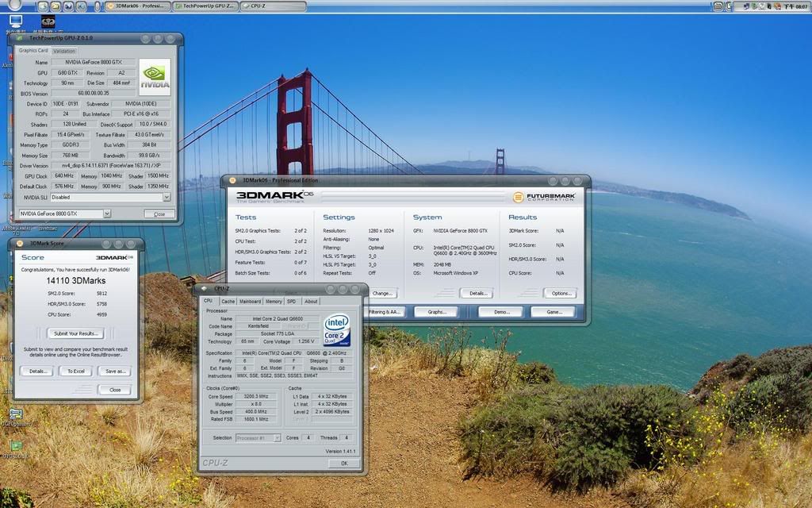Open the SPD tab in CPU-Z
The width and height of the screenshot is (812, 508).
[x=292, y=301]
